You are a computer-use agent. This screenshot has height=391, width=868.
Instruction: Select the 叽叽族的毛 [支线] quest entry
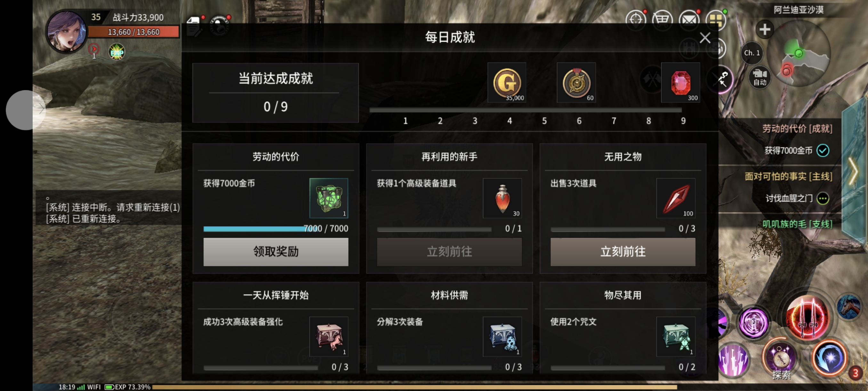(797, 224)
